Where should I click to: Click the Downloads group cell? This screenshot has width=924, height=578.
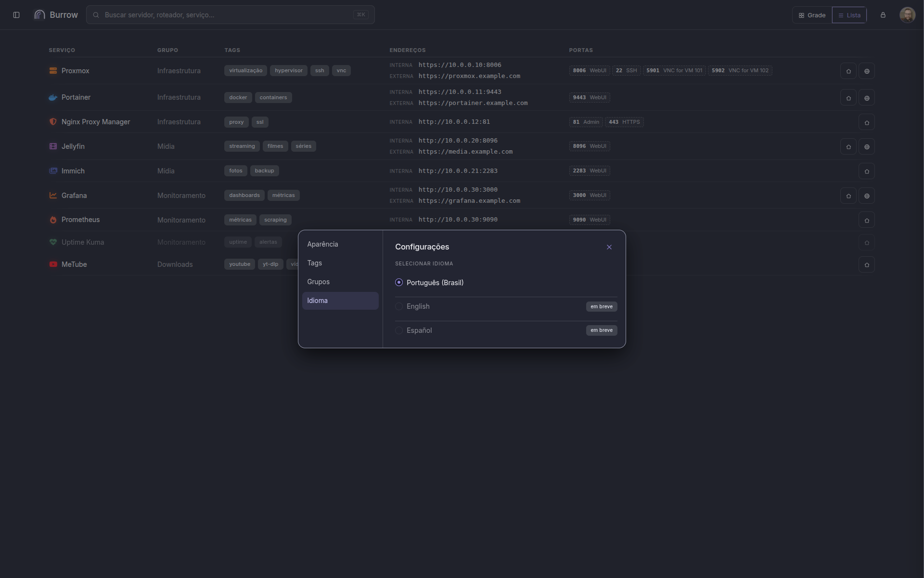click(175, 264)
